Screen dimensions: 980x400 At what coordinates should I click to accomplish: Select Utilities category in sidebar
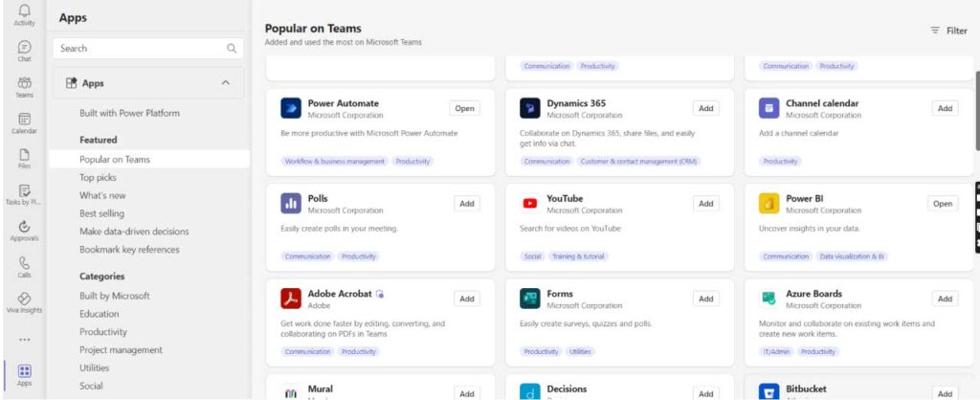(95, 368)
